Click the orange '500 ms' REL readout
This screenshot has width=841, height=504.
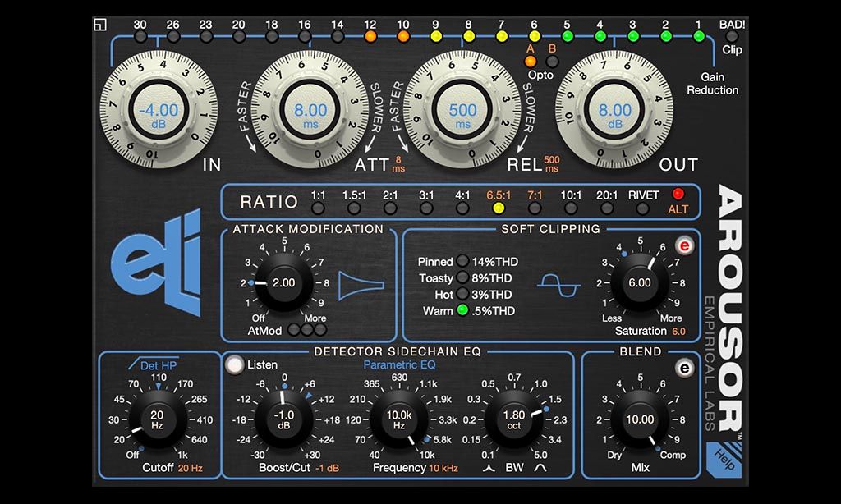click(552, 164)
